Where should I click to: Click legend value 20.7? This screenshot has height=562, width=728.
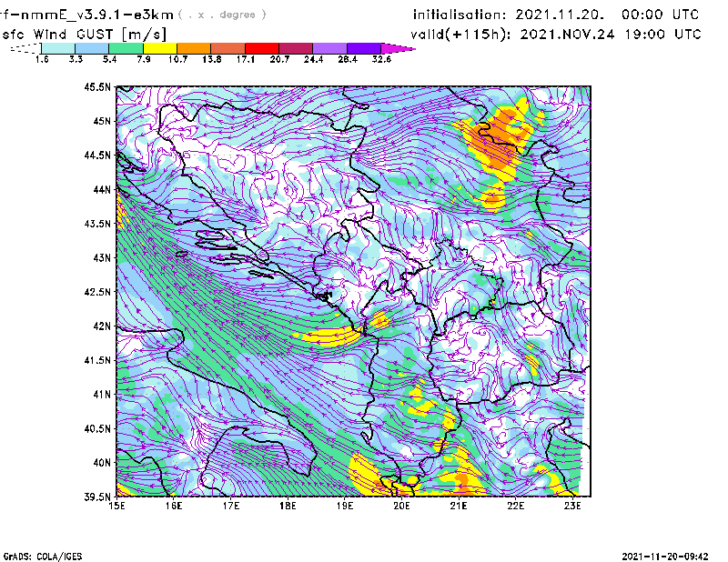tap(279, 59)
